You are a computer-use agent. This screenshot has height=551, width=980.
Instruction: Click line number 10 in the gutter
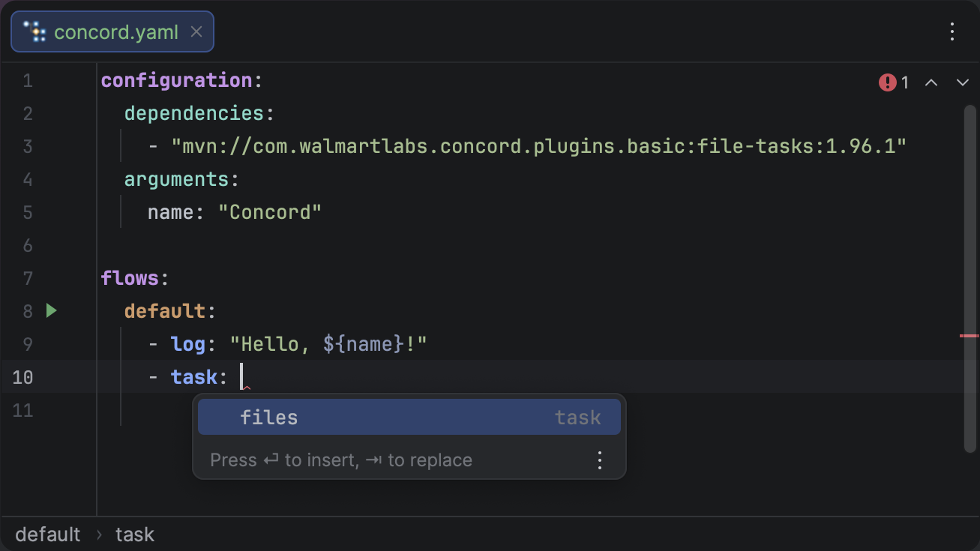22,377
